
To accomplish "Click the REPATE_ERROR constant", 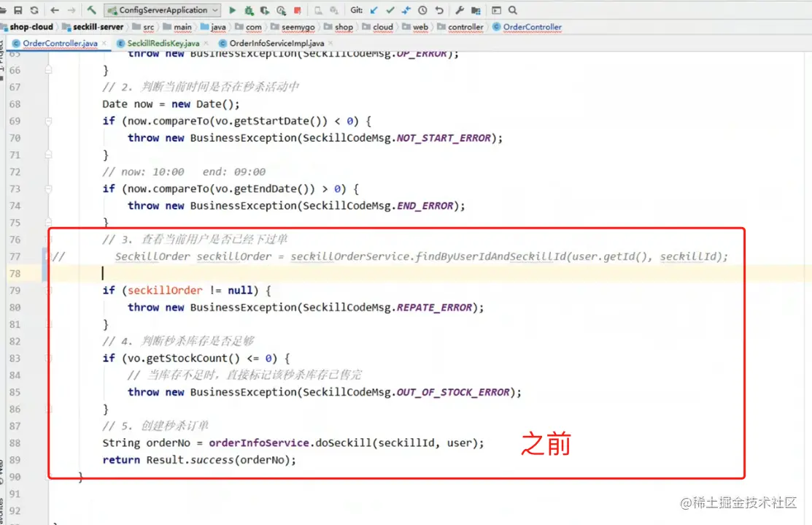I will 435,308.
